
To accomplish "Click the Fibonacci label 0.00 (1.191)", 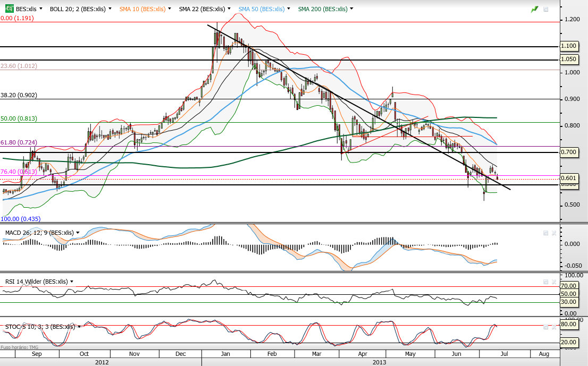I will [17, 18].
